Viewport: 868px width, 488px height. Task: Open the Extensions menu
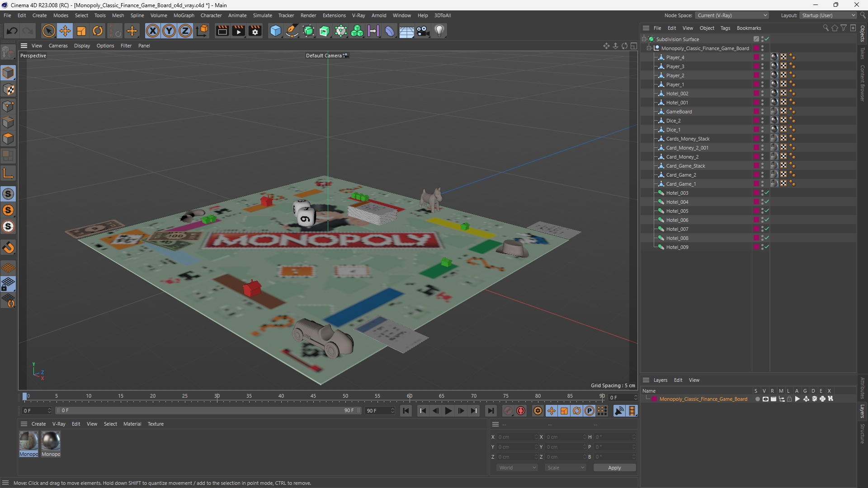click(x=334, y=15)
